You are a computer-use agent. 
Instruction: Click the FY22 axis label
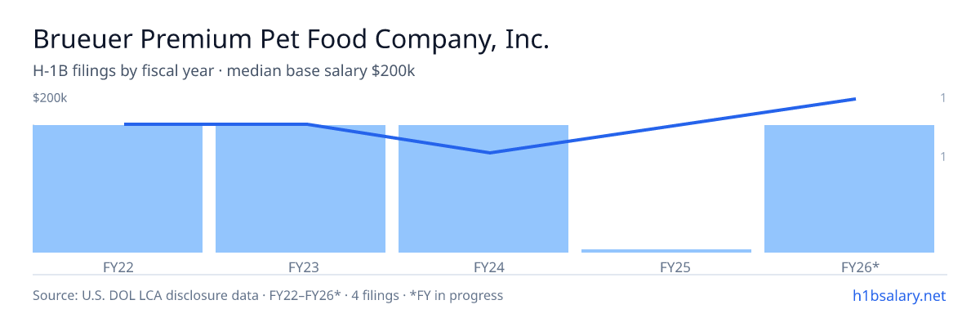coord(118,267)
